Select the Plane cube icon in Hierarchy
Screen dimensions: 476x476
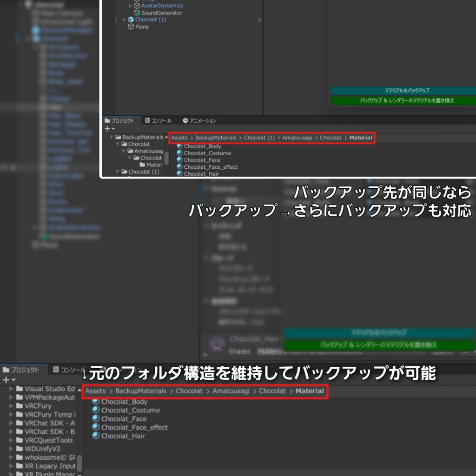pos(130,26)
